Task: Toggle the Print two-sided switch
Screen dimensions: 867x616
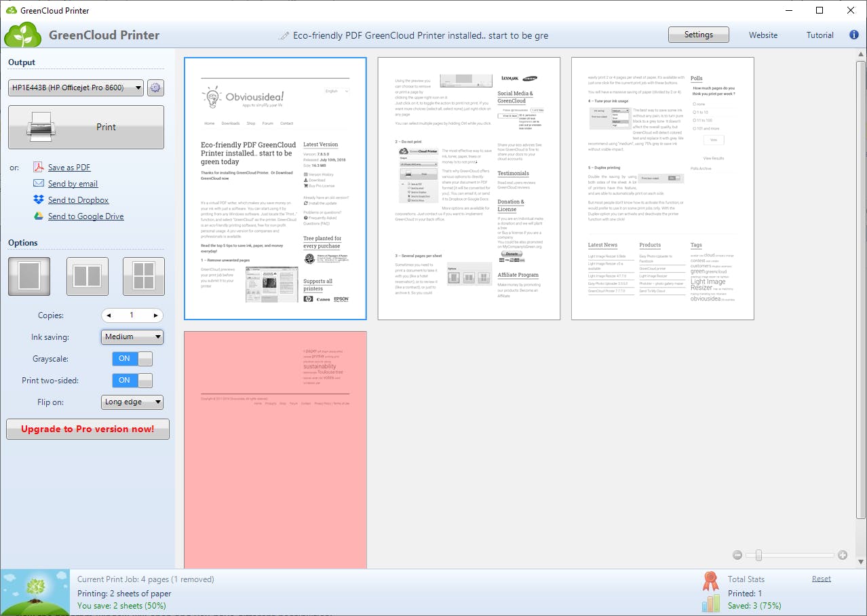Action: click(x=132, y=381)
